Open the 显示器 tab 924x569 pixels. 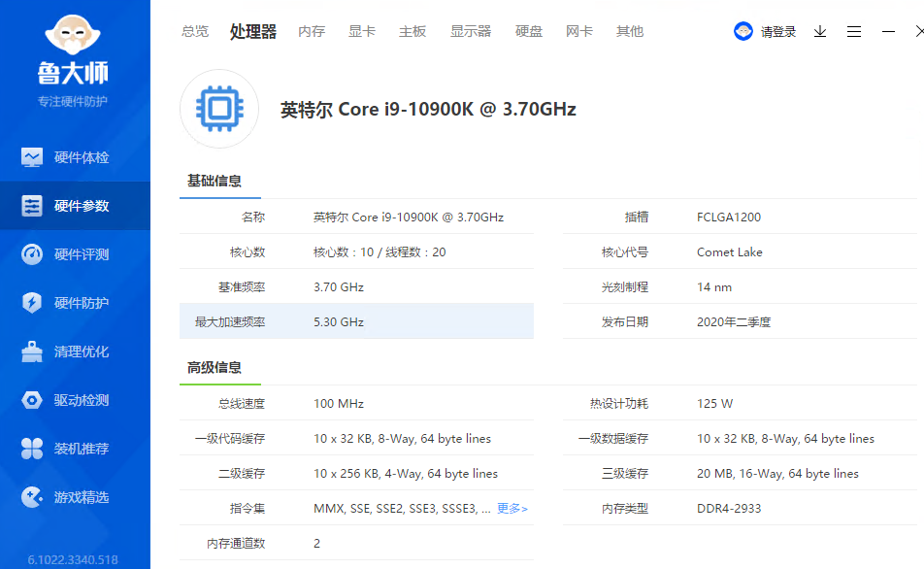click(x=471, y=31)
